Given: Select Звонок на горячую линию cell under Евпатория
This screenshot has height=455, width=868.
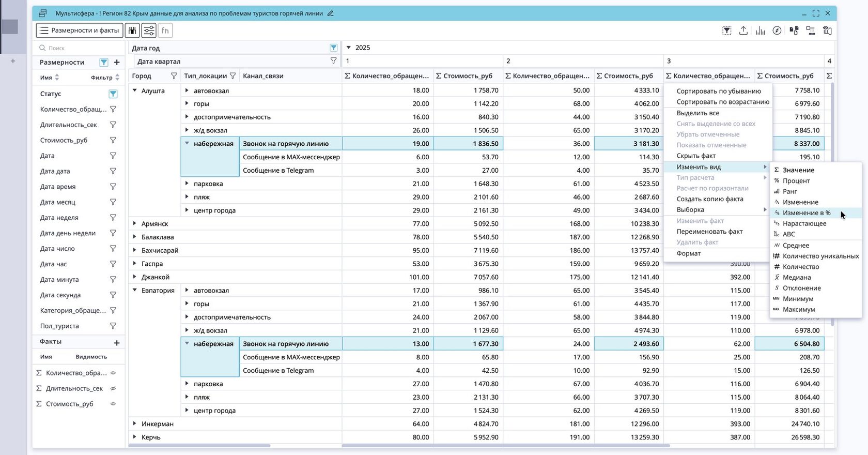Looking at the screenshot, I should 290,344.
